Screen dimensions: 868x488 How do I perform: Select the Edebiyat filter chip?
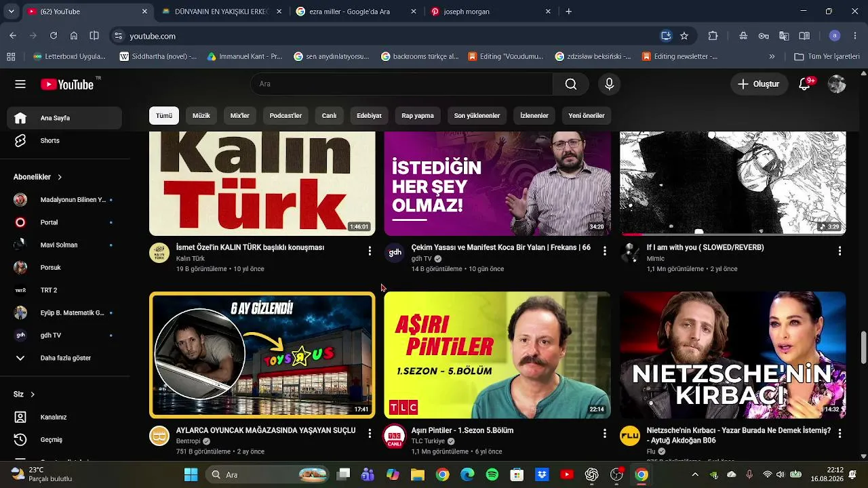(x=369, y=116)
